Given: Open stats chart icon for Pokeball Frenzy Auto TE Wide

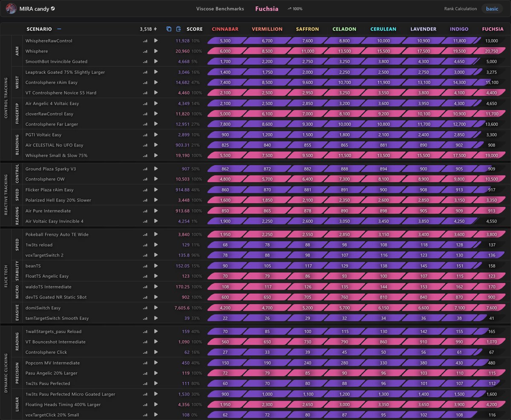Looking at the screenshot, I should pos(145,234).
